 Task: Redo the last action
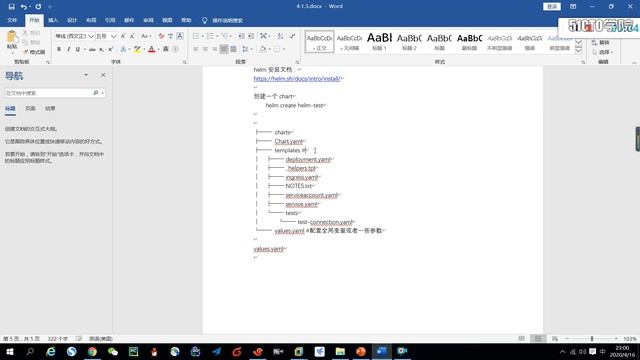click(x=38, y=7)
